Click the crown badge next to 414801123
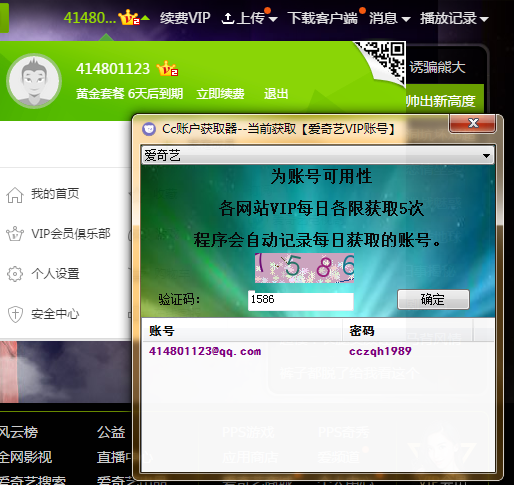Screen dimensions: 514x485 pyautogui.click(x=167, y=69)
